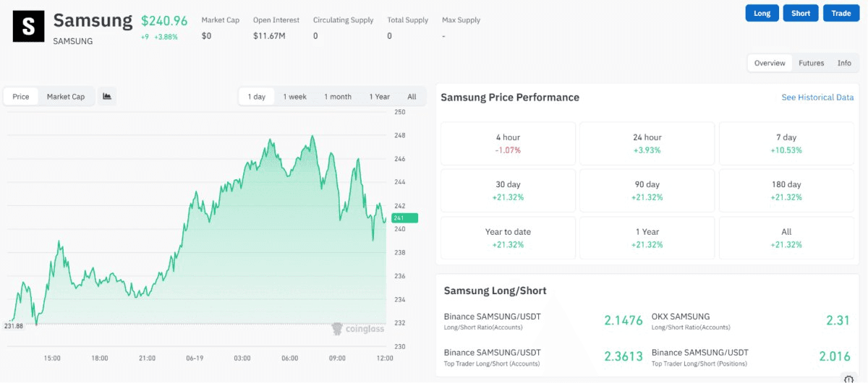The height and width of the screenshot is (383, 868).
Task: Switch to the Futures tab
Action: tap(811, 63)
